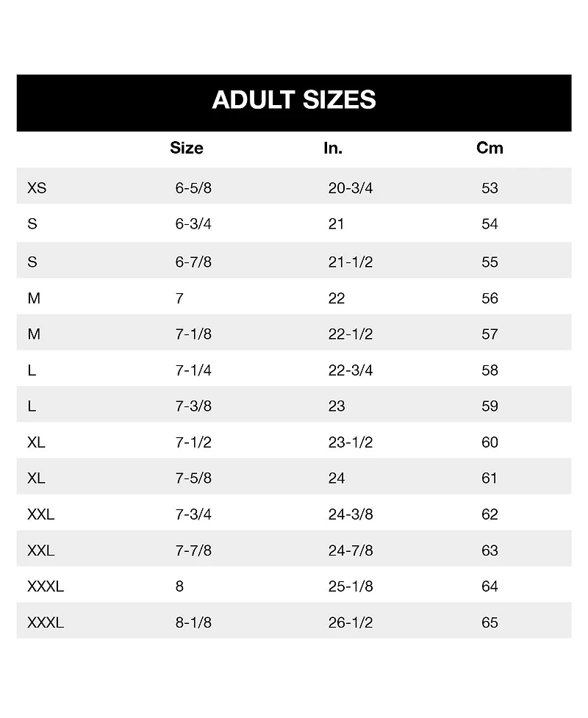Click the 7-7/8 size value
Image resolution: width=588 pixels, height=718 pixels.
[193, 550]
